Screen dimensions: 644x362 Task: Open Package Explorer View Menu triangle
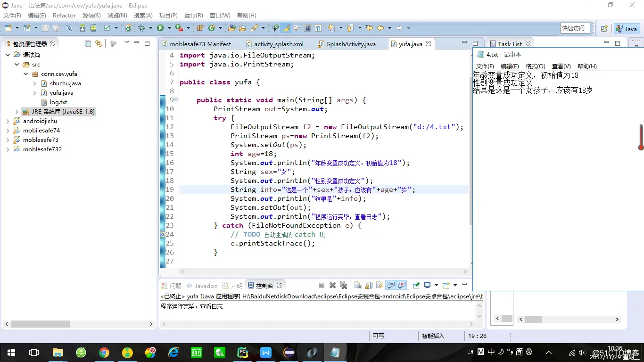coord(126,43)
